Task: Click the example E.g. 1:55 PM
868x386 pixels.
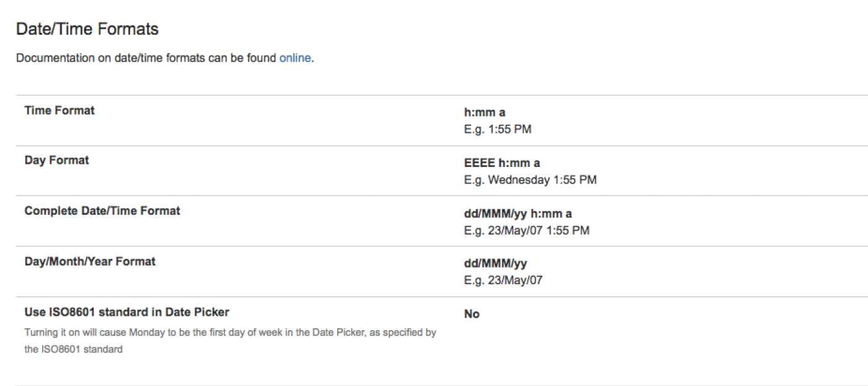Action: (497, 130)
